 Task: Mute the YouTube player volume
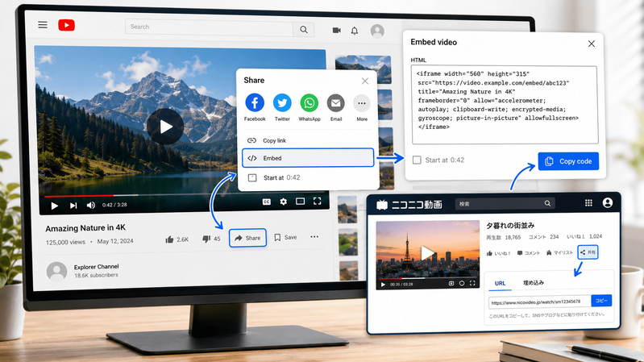[91, 205]
